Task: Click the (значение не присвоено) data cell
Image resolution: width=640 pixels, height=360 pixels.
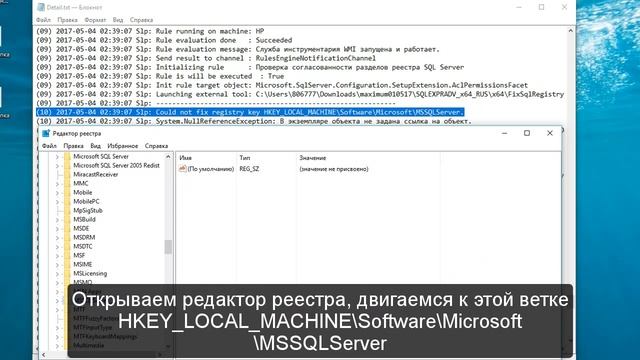Action: (334, 169)
